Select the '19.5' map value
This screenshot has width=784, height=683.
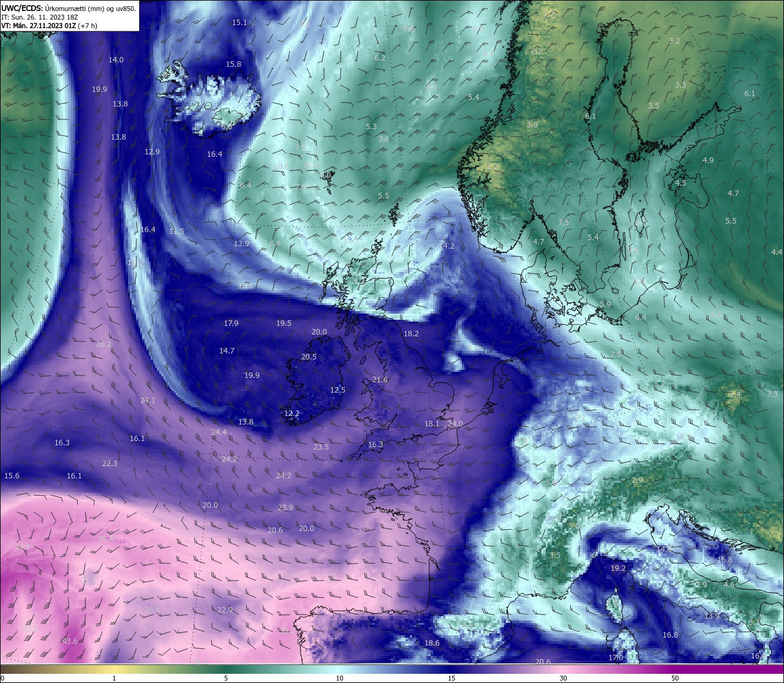[284, 323]
